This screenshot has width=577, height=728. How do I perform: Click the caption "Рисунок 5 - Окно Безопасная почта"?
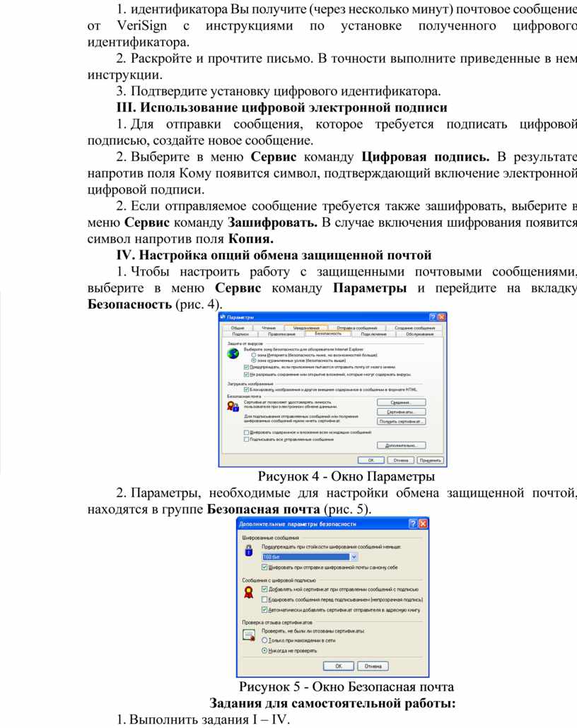[346, 687]
